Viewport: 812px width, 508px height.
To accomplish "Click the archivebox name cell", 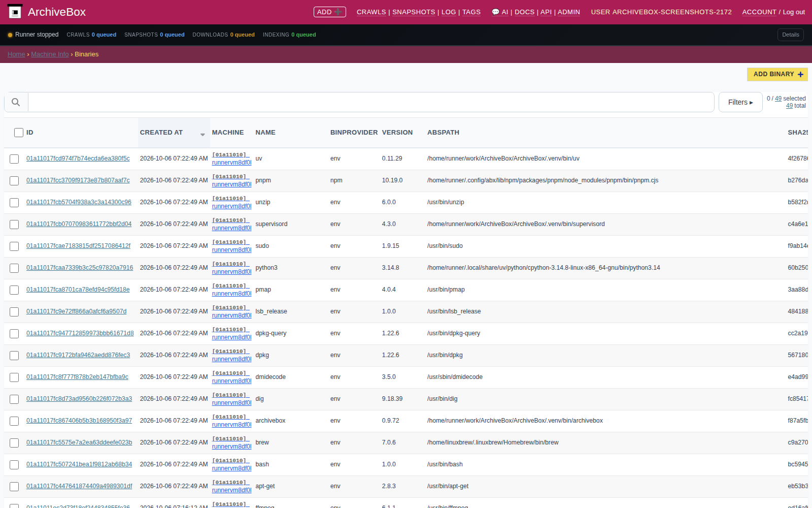I will [270, 421].
